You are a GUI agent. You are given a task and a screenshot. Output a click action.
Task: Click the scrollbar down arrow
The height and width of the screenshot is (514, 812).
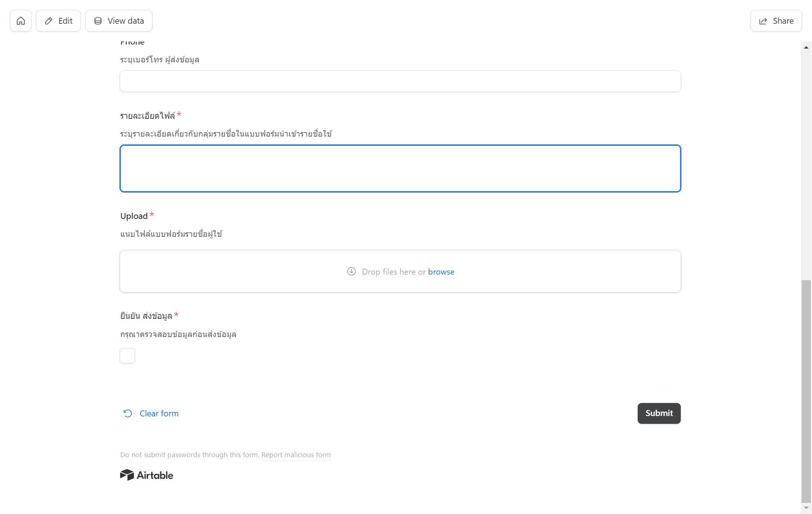[806, 508]
